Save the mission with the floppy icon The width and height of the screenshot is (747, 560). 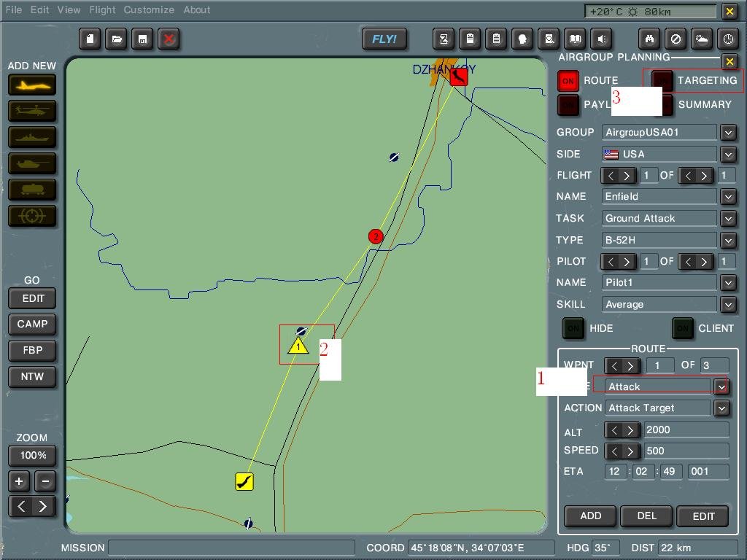click(x=142, y=39)
